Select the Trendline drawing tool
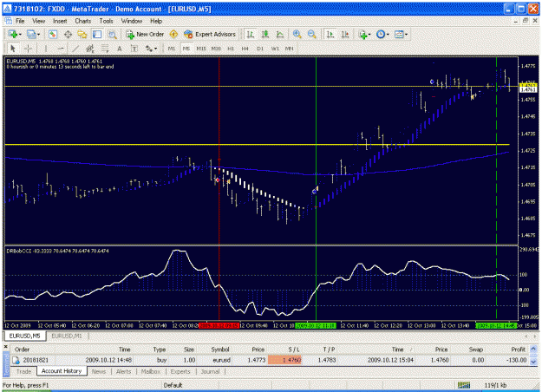542x392 pixels. pyautogui.click(x=75, y=49)
